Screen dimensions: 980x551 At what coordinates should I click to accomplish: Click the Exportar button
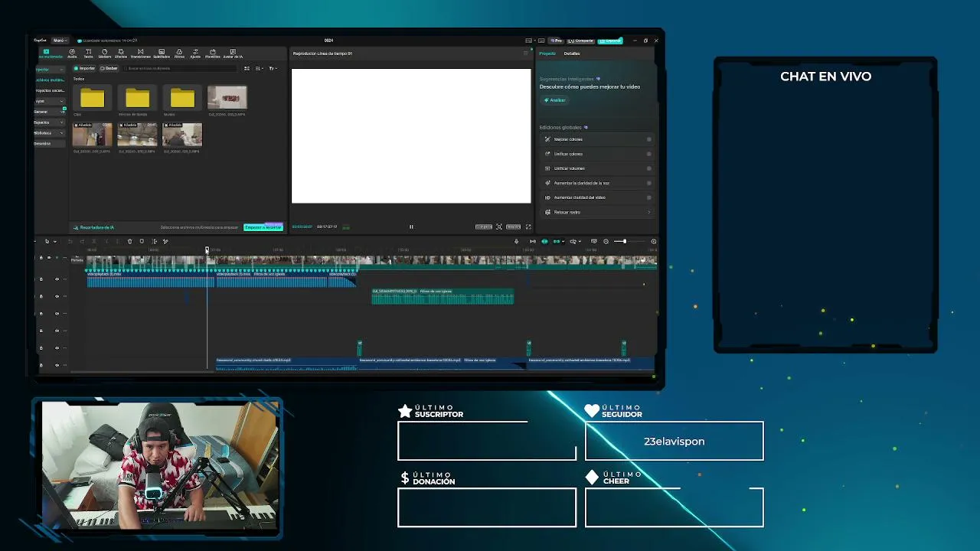click(x=610, y=41)
